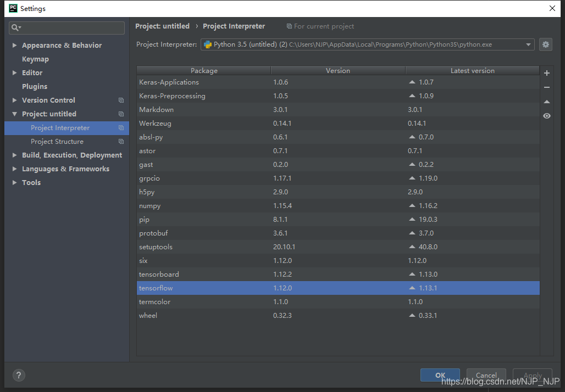This screenshot has height=392, width=565.
Task: Select the setuptools package name
Action: [156, 247]
